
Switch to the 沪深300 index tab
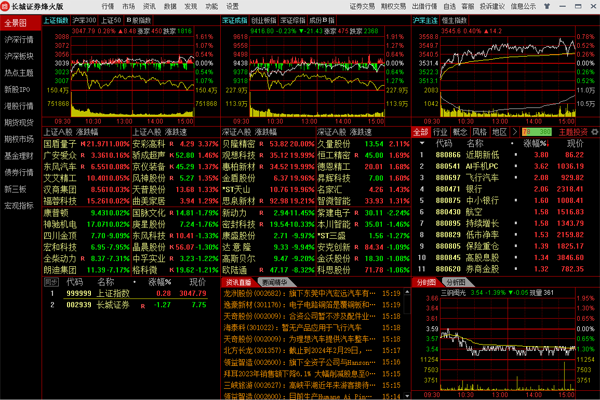click(x=84, y=20)
